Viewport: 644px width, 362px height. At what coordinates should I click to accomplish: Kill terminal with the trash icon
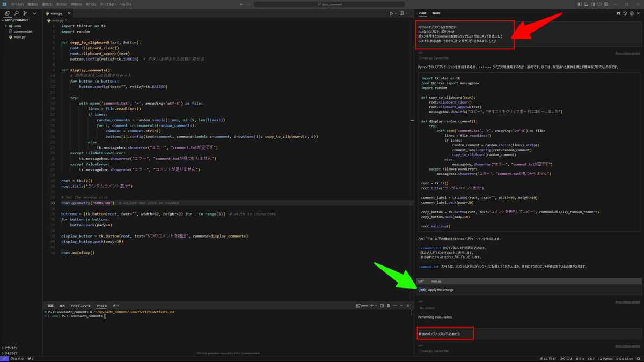pos(389,306)
